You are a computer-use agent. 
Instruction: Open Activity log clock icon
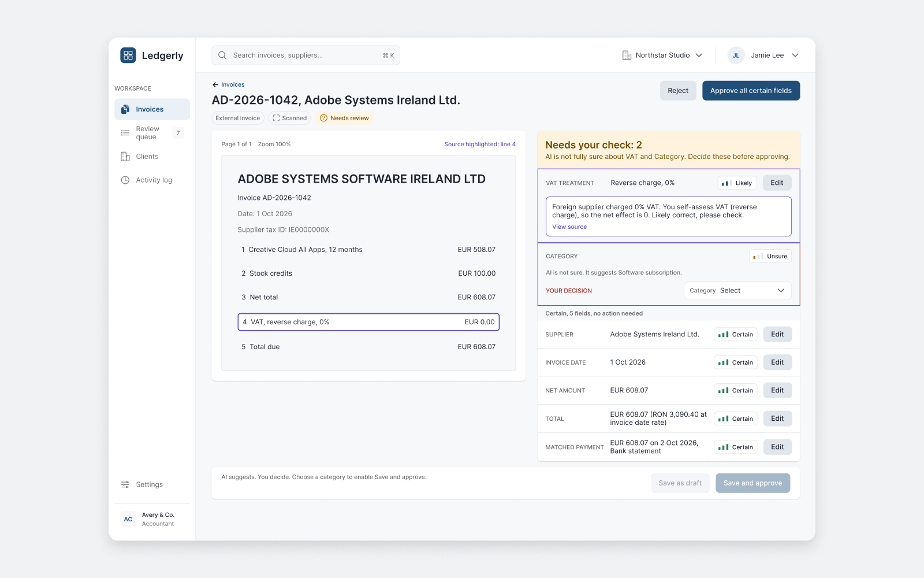point(125,180)
